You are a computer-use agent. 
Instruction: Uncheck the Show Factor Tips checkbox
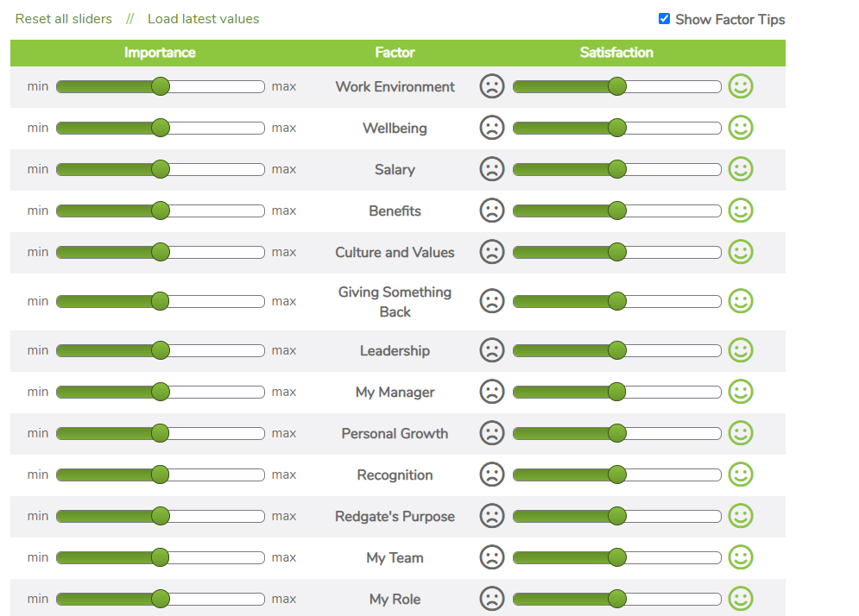(664, 19)
